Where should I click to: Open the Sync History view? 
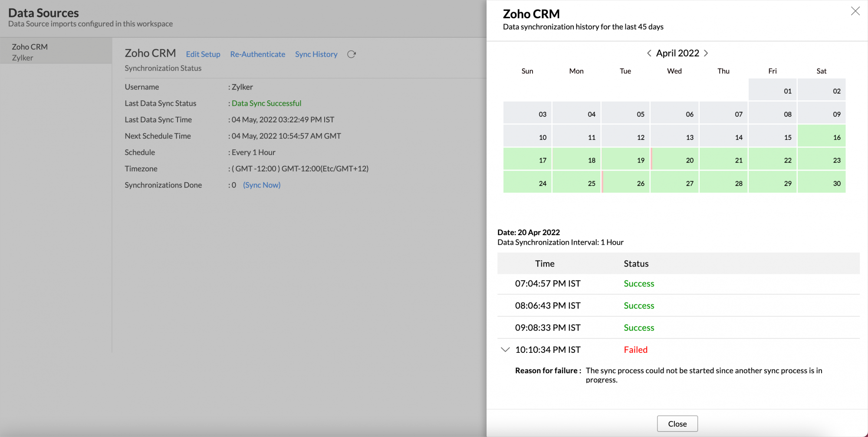pos(316,54)
